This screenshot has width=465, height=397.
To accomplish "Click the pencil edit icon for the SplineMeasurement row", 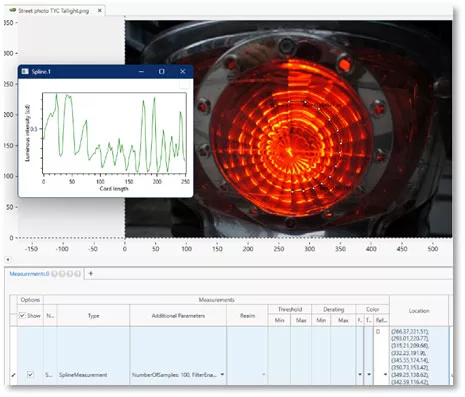I will click(13, 375).
